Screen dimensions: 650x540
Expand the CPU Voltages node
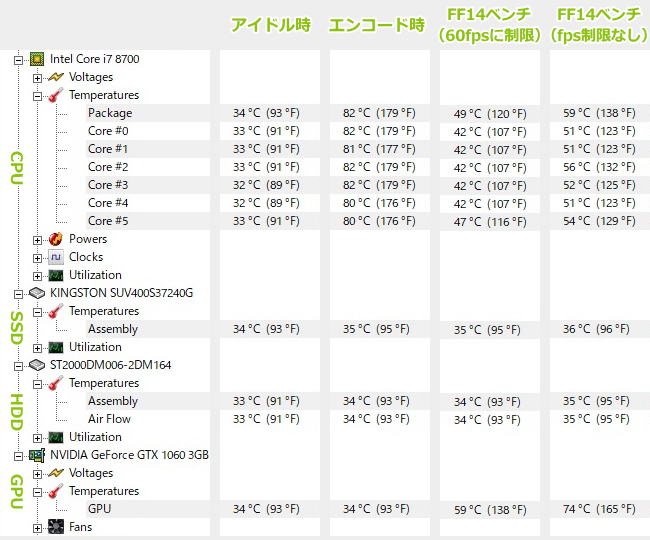click(x=37, y=78)
